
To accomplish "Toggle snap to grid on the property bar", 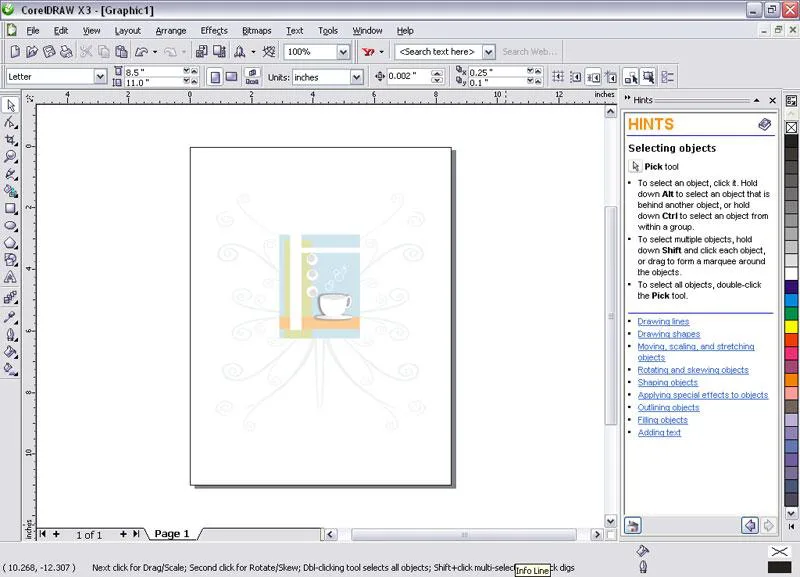I will pos(557,75).
